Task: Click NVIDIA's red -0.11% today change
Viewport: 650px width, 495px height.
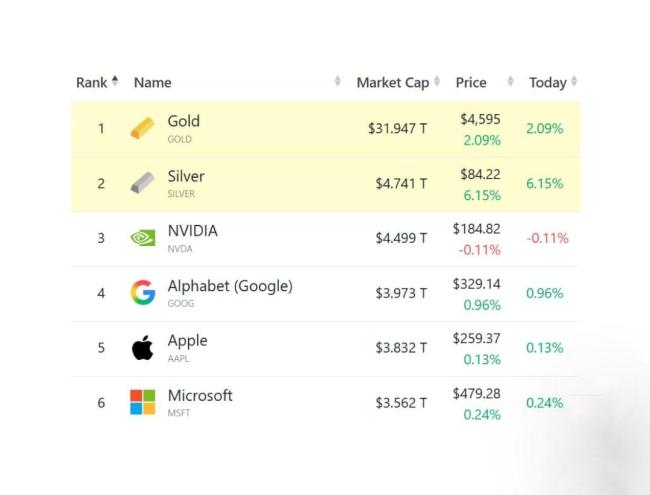Action: (x=547, y=238)
